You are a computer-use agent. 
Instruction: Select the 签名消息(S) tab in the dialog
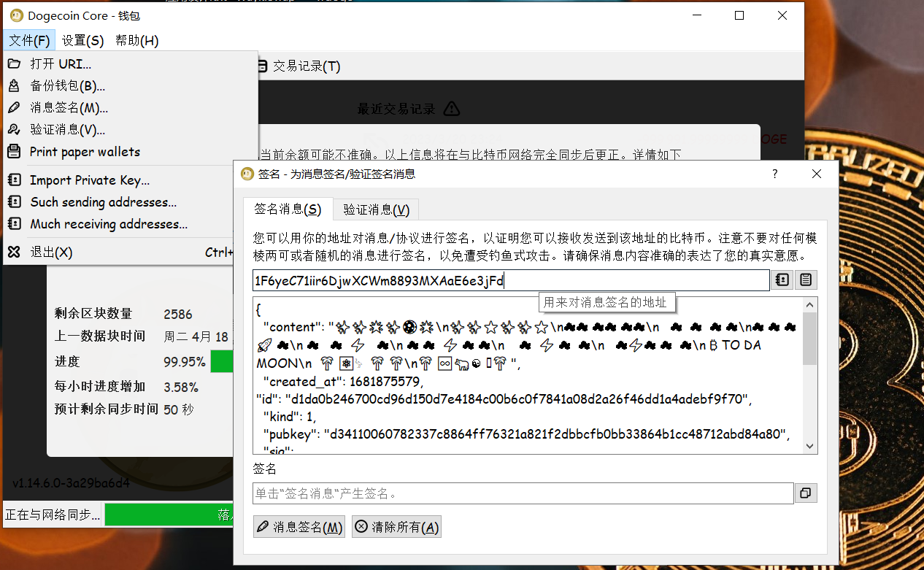tap(288, 209)
